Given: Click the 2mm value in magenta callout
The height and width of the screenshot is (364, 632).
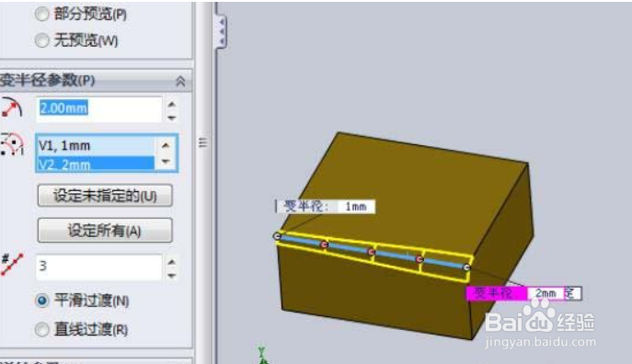Looking at the screenshot, I should tap(546, 293).
